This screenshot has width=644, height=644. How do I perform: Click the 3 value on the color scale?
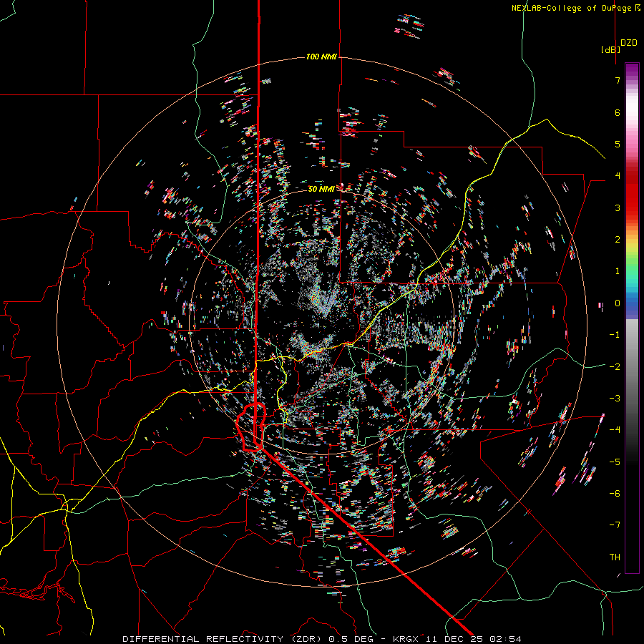pos(618,208)
